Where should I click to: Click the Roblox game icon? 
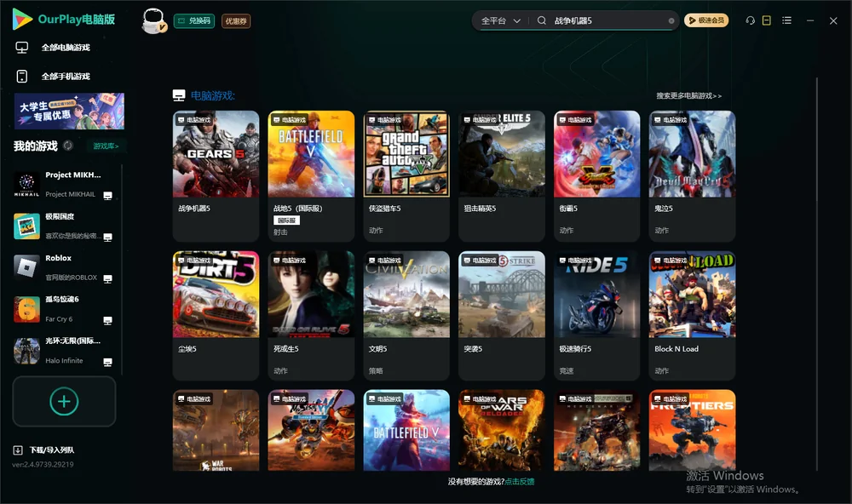click(26, 267)
